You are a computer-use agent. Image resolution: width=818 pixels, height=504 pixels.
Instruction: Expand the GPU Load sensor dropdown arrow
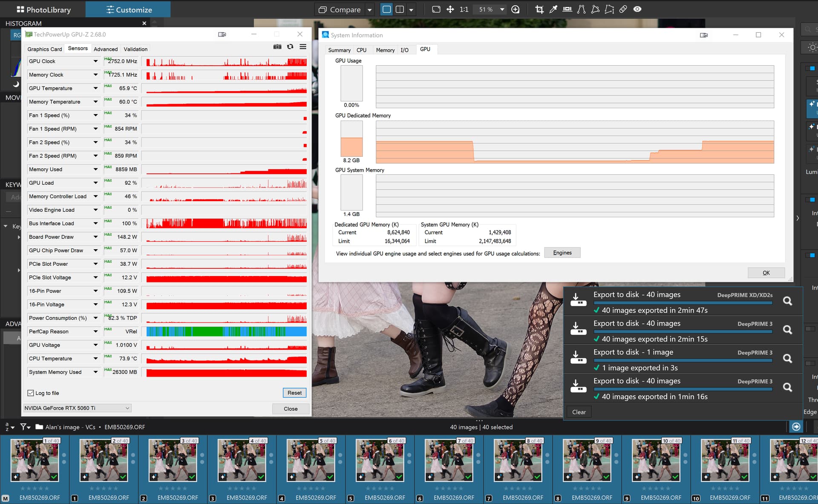pos(95,183)
